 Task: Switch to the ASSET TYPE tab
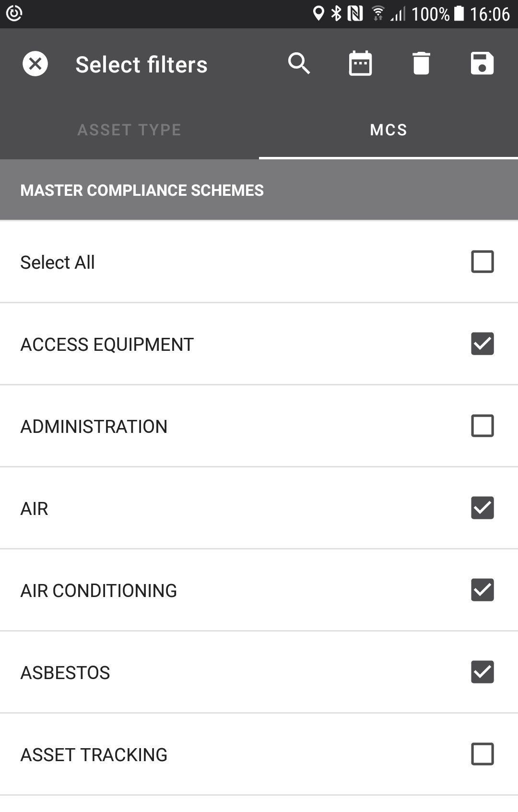[x=129, y=130]
